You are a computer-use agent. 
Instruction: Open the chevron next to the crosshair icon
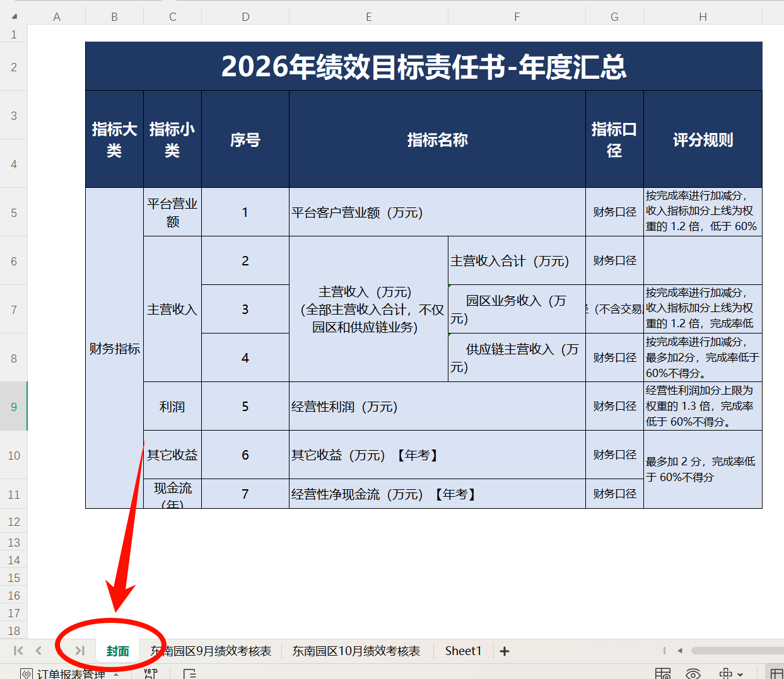click(740, 674)
